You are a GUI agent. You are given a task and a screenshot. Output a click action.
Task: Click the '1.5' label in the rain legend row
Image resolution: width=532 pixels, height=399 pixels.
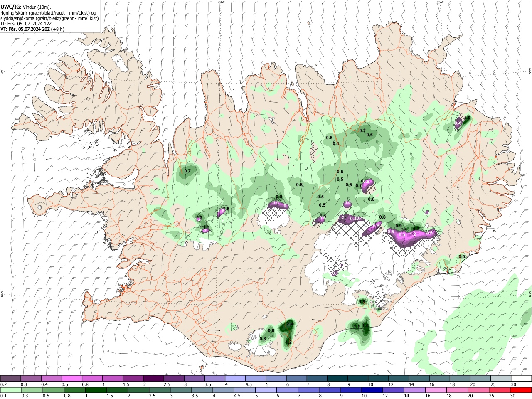(110, 396)
